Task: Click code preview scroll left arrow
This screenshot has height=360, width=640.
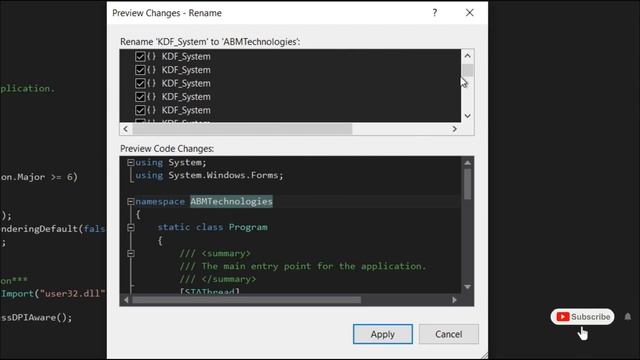Action: (126, 300)
